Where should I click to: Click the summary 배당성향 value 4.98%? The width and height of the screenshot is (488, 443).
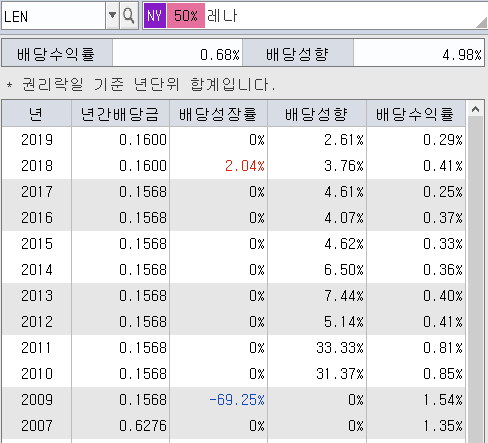[x=419, y=53]
